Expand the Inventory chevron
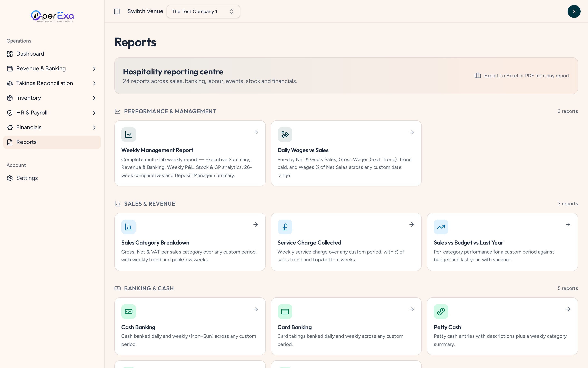The height and width of the screenshot is (368, 588). 94,98
